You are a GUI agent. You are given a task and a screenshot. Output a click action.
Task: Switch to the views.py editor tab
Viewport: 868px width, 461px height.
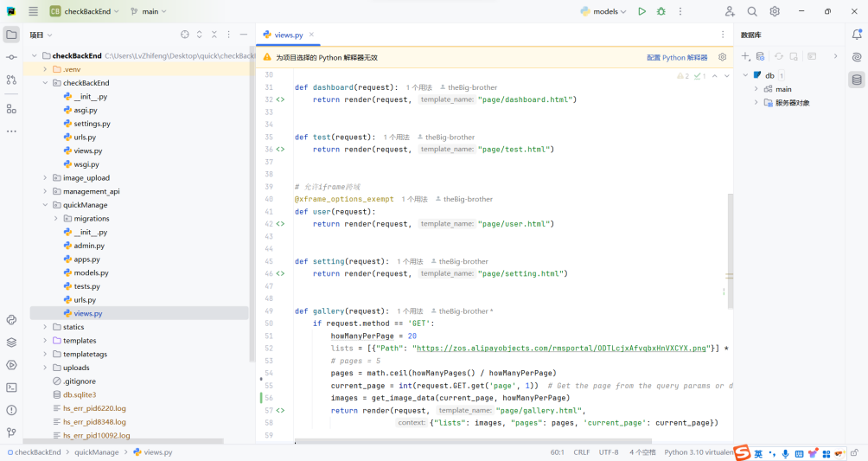coord(288,35)
